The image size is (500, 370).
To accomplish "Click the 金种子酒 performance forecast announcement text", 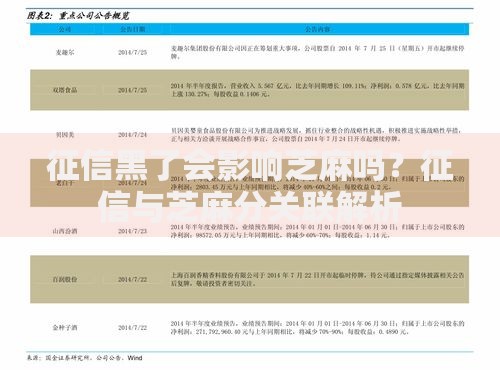I will pyautogui.click(x=317, y=328).
